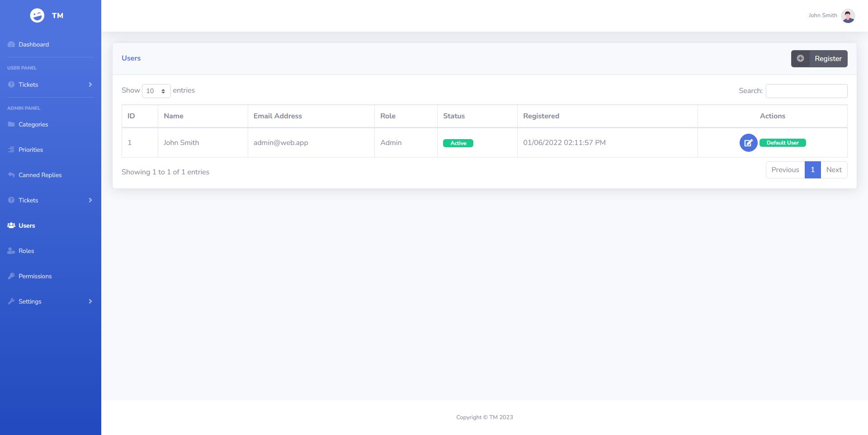Click the Categories folder icon
The height and width of the screenshot is (435, 868).
point(11,124)
